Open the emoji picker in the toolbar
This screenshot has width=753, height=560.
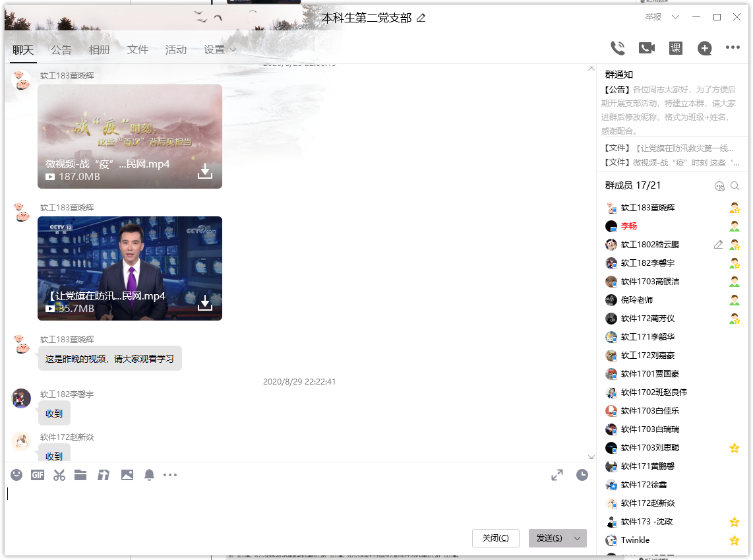[16, 474]
